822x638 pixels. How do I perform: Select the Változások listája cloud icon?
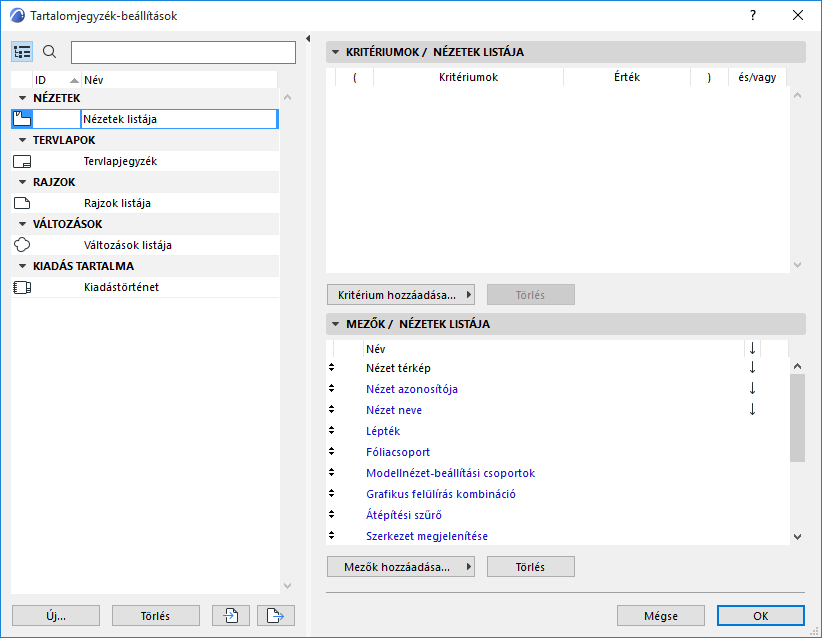(x=22, y=245)
